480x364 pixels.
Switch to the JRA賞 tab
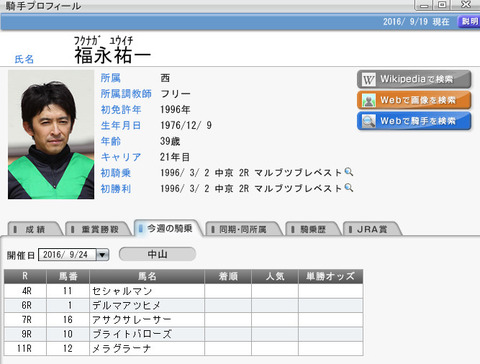(x=372, y=229)
